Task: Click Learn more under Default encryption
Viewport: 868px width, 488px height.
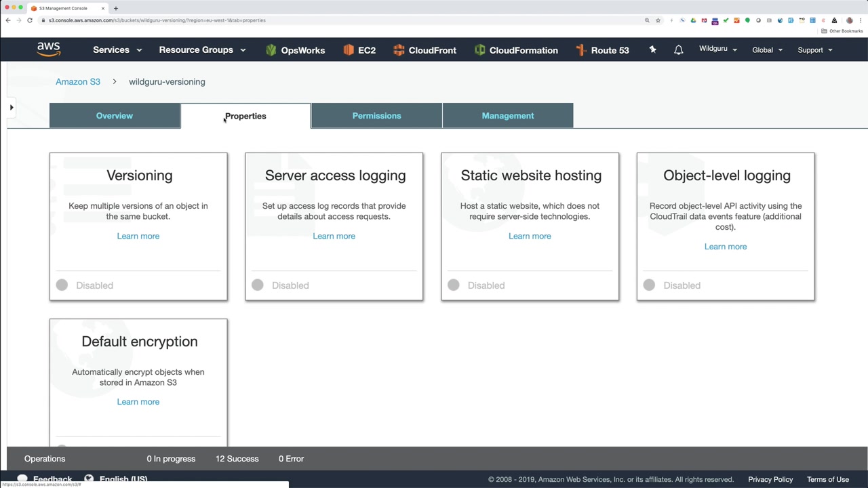Action: (x=138, y=402)
